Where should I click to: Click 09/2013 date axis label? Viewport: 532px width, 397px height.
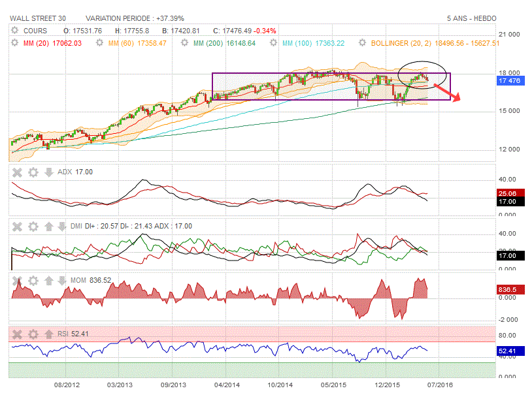coord(173,385)
